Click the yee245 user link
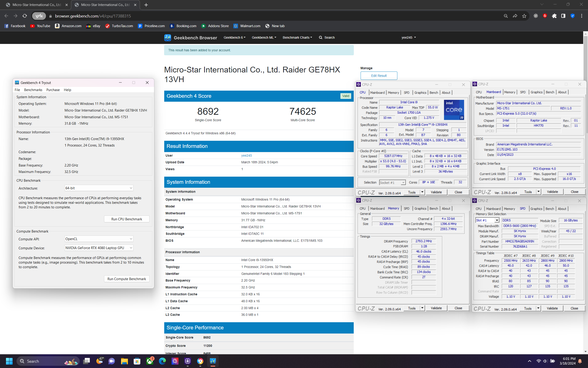 click(x=246, y=155)
